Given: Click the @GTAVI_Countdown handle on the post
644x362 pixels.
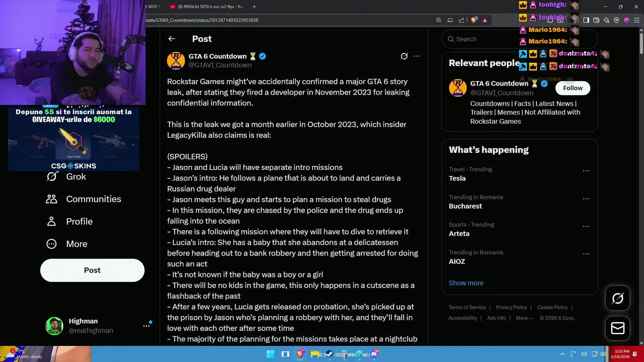Looking at the screenshot, I should pos(220,65).
